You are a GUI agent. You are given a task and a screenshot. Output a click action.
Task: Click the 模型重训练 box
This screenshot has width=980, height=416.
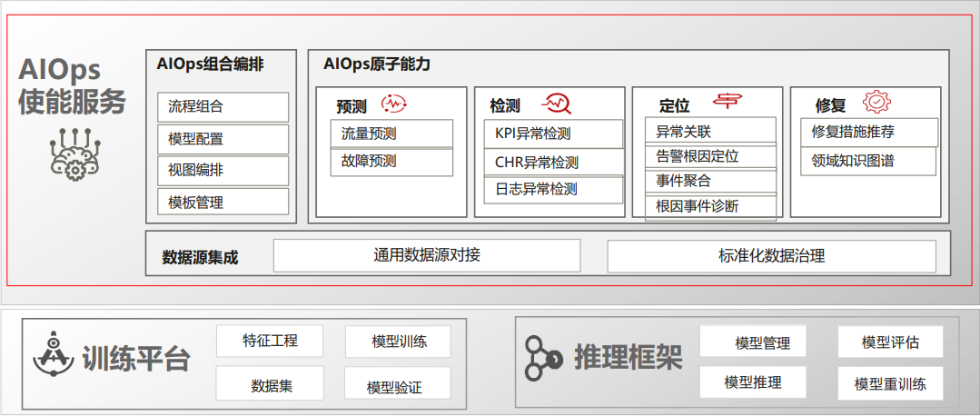tap(890, 382)
